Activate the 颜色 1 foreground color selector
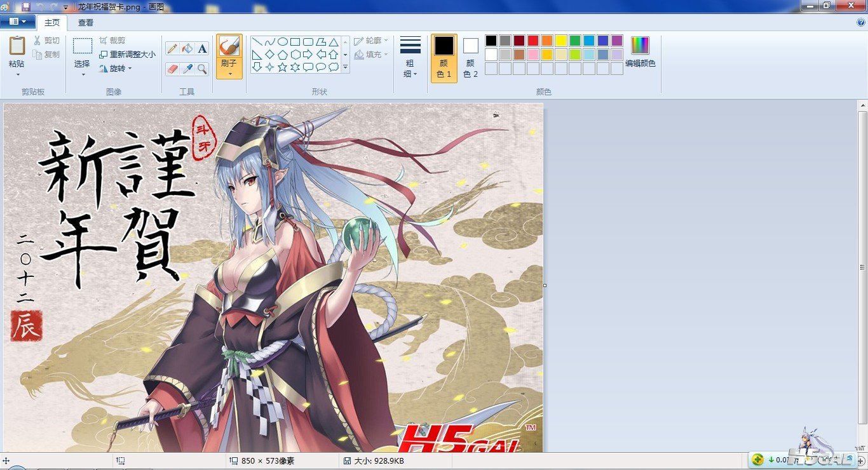This screenshot has height=470, width=868. pyautogui.click(x=444, y=57)
